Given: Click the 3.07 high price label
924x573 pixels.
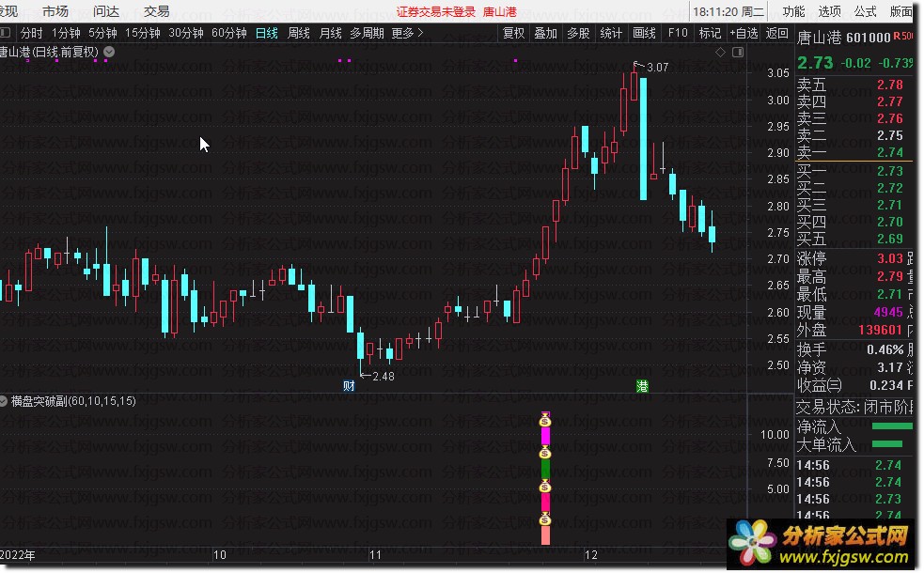Looking at the screenshot, I should point(658,67).
